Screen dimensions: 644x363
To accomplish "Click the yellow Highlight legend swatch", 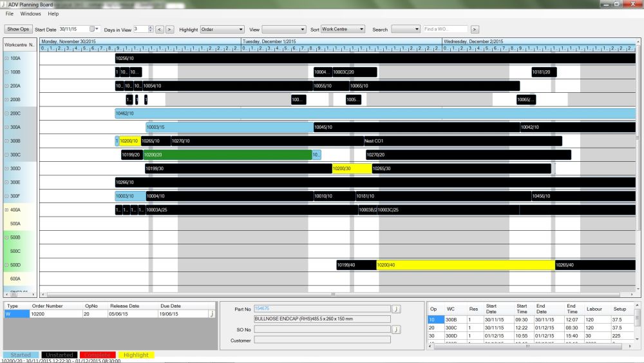I will click(x=136, y=355).
